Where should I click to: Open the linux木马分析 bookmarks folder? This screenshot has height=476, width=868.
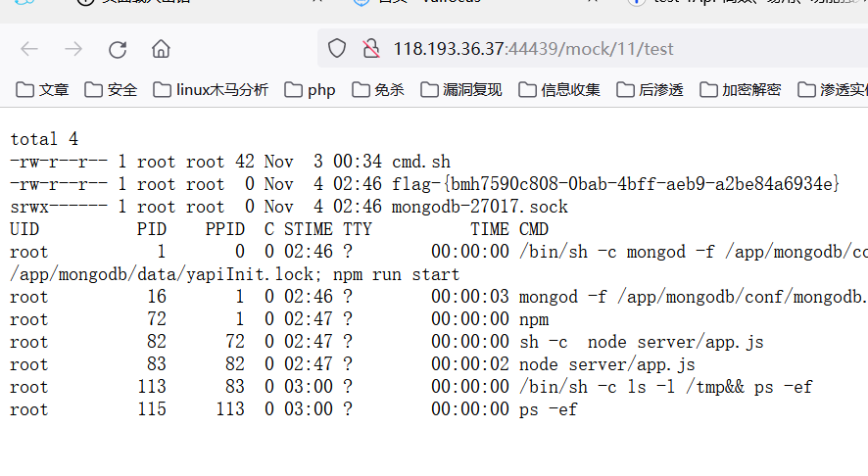coord(211,90)
